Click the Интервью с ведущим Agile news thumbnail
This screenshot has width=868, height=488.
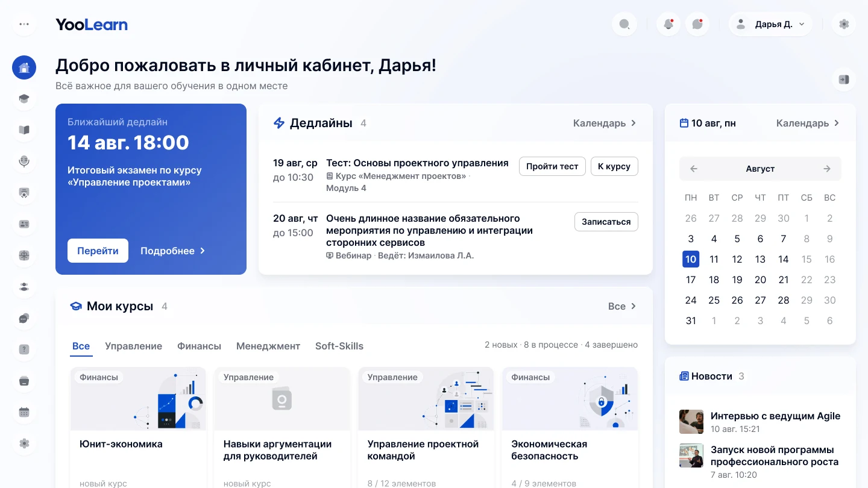[691, 422]
